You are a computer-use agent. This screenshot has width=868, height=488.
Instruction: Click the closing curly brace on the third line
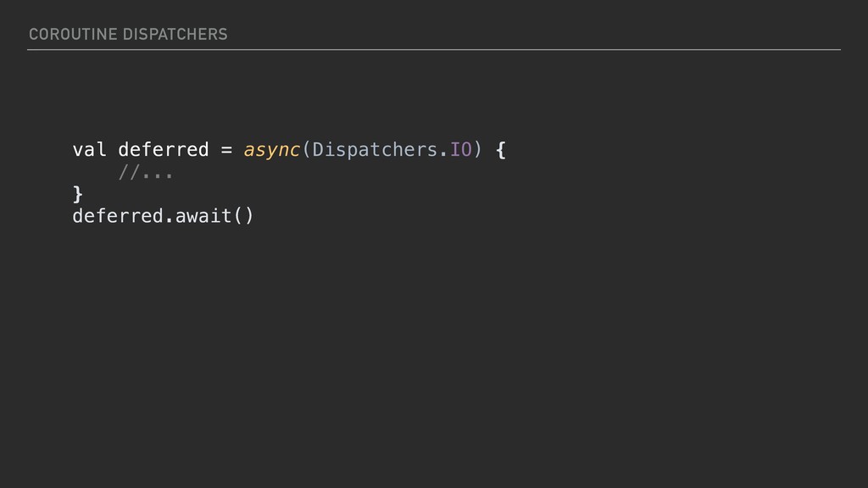tap(78, 194)
